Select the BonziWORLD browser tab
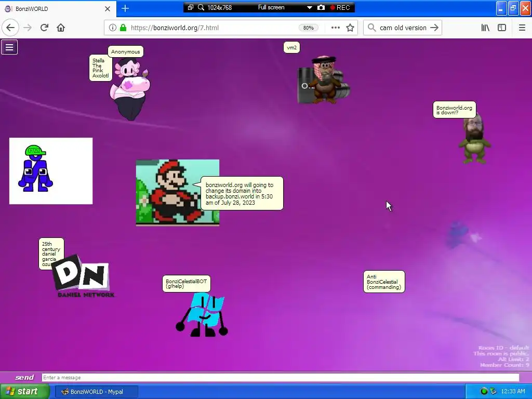This screenshot has width=532, height=399. click(x=58, y=9)
